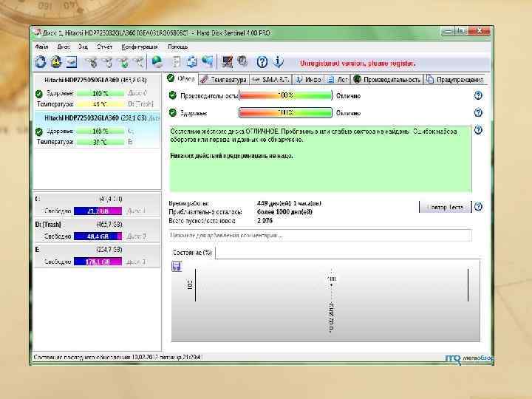Click Отлично label beside Производительность bar
This screenshot has width=532, height=399.
(348, 96)
